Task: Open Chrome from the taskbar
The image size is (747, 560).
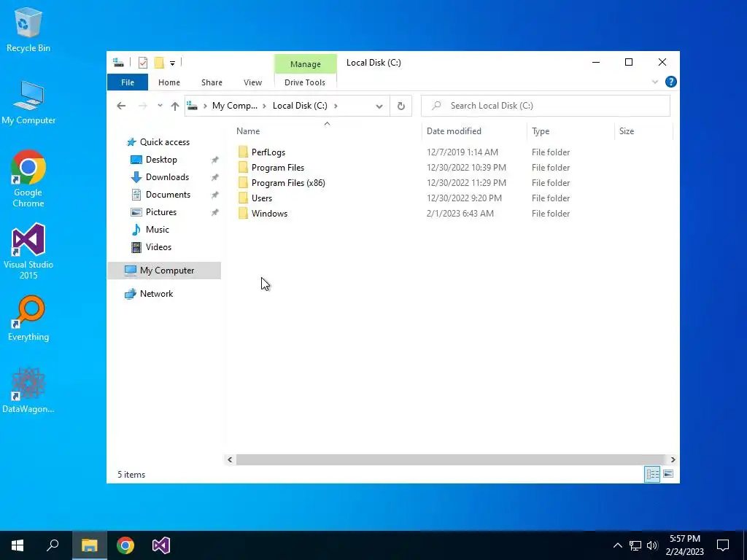Action: tap(125, 545)
